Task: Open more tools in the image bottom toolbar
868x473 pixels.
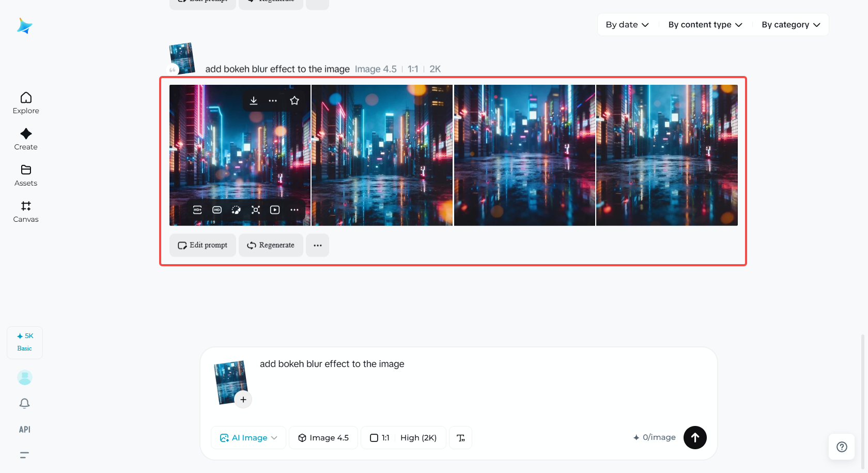Action: 295,210
